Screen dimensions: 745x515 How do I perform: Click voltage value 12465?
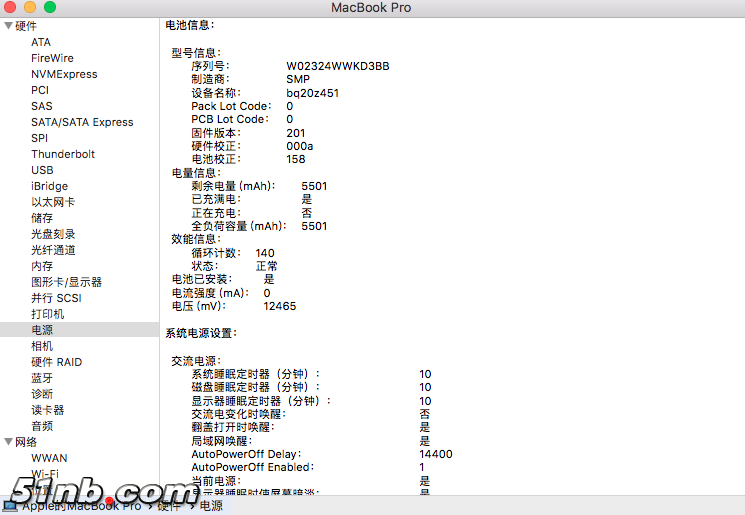pyautogui.click(x=280, y=306)
